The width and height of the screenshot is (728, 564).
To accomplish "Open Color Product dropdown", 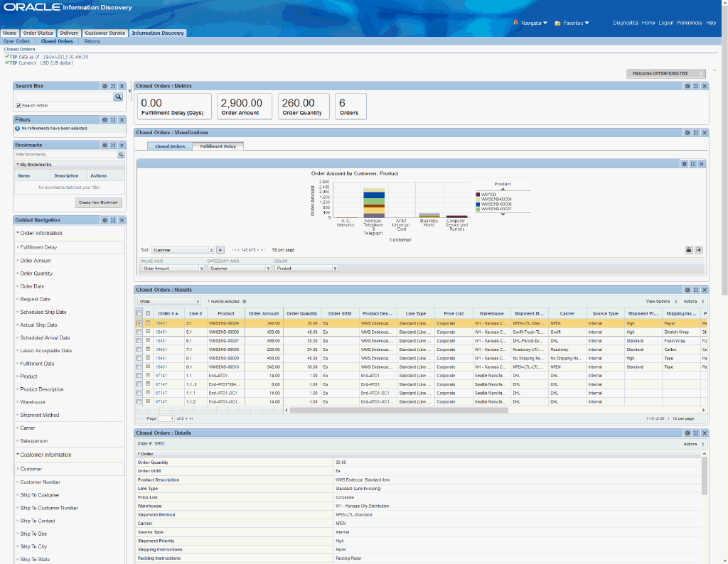I will 306,269.
